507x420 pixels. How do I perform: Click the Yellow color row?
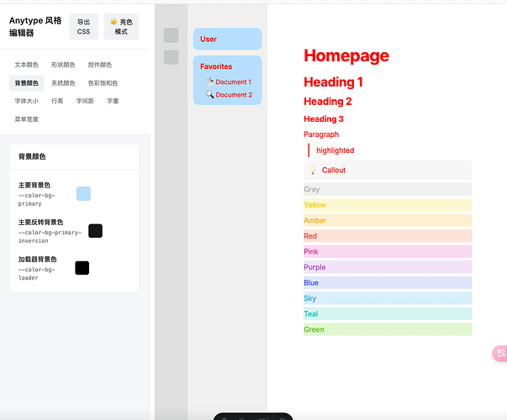388,205
